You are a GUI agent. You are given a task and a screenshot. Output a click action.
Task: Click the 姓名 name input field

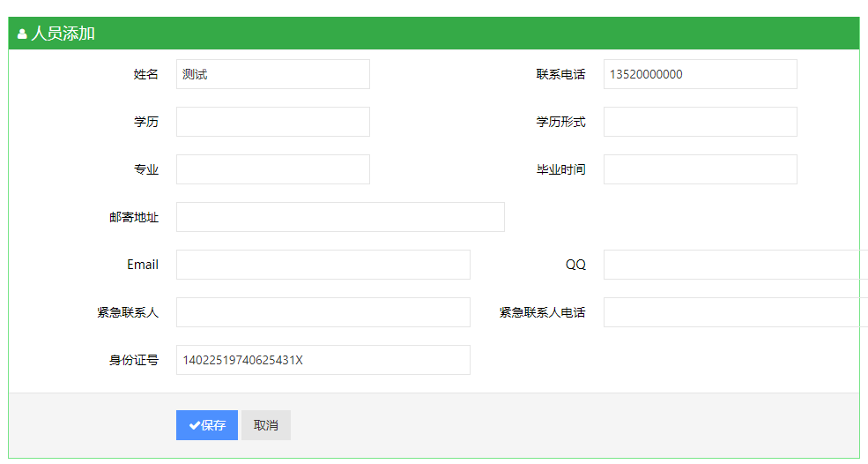[x=273, y=74]
